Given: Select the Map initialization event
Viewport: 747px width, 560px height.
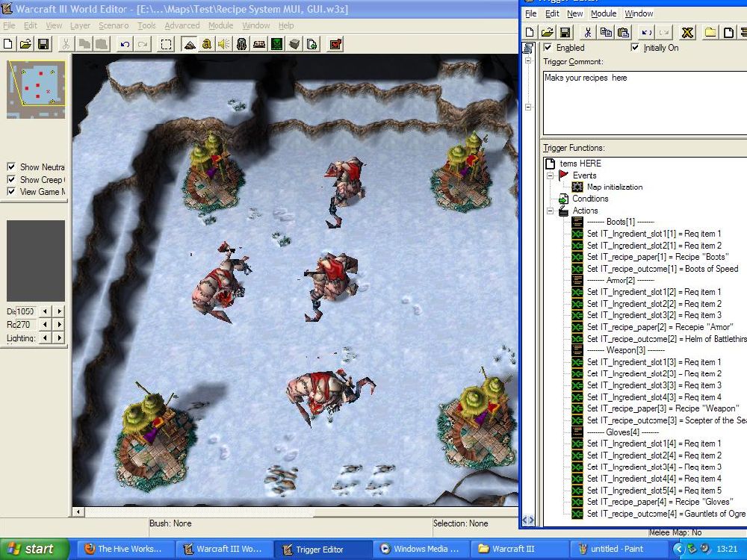Looking at the screenshot, I should 615,187.
